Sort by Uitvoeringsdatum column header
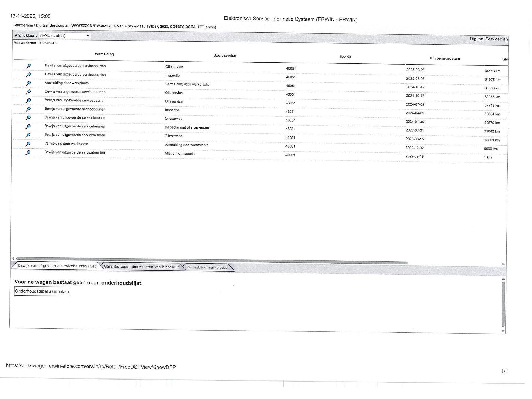Image resolution: width=532 pixels, height=399 pixels. (444, 58)
